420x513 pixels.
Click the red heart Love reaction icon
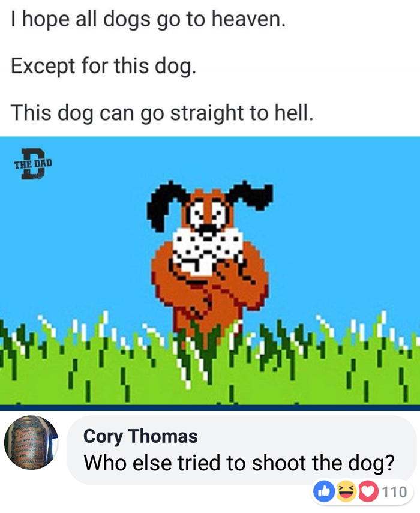(368, 491)
